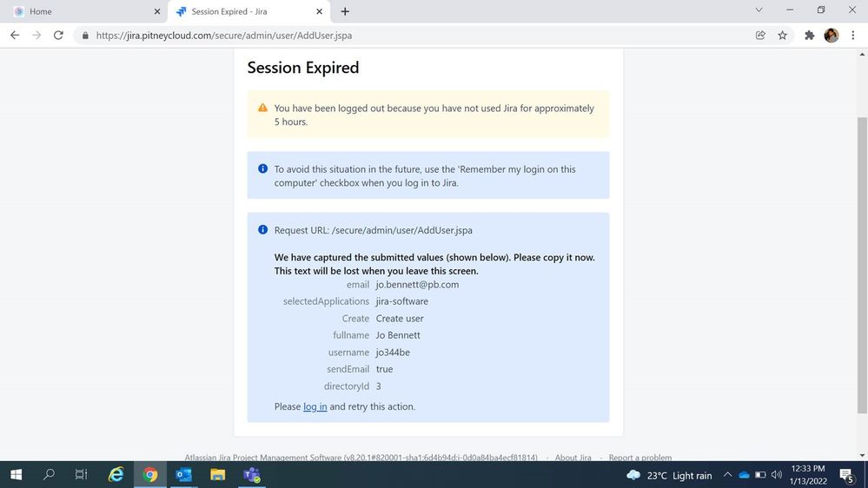Open the notification center icon
This screenshot has width=868, height=488.
(847, 475)
